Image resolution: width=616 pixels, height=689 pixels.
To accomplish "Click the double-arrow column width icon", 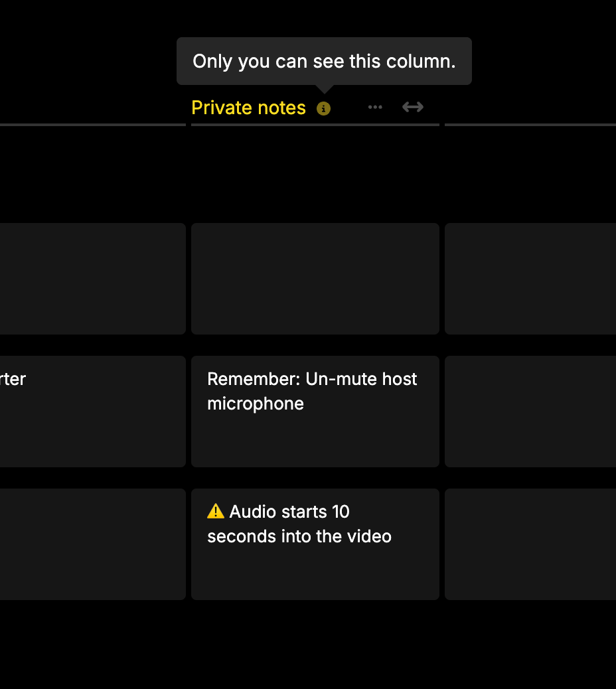I will 413,107.
